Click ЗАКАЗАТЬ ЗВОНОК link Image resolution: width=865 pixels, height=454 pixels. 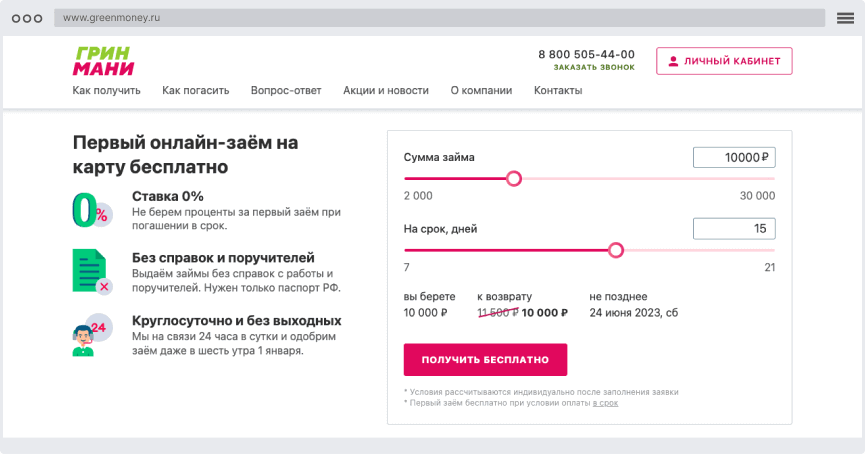(594, 67)
